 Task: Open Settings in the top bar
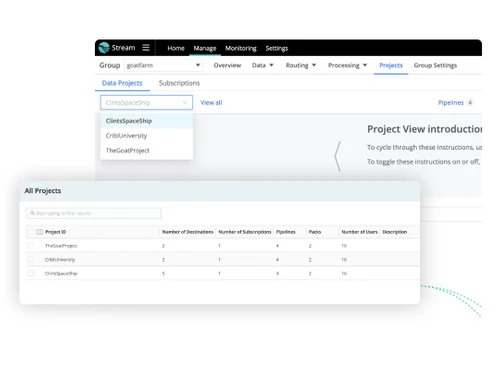tap(277, 48)
